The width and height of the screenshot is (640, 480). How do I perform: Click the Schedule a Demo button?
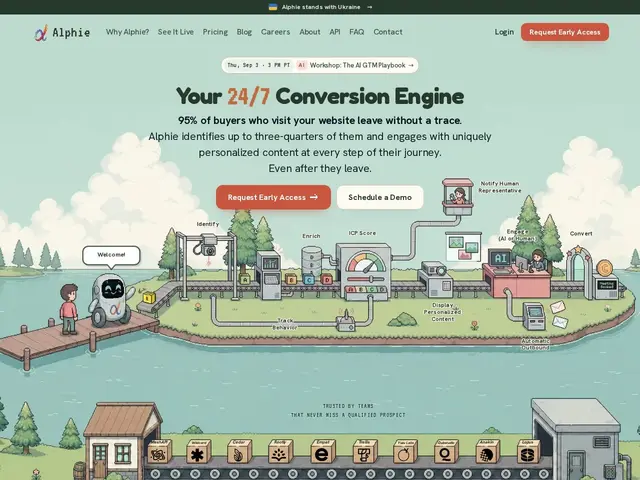380,197
